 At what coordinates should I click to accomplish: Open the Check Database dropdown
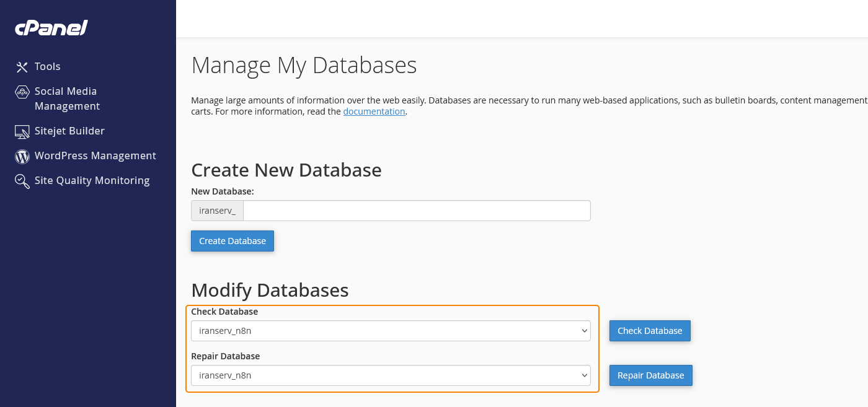391,330
